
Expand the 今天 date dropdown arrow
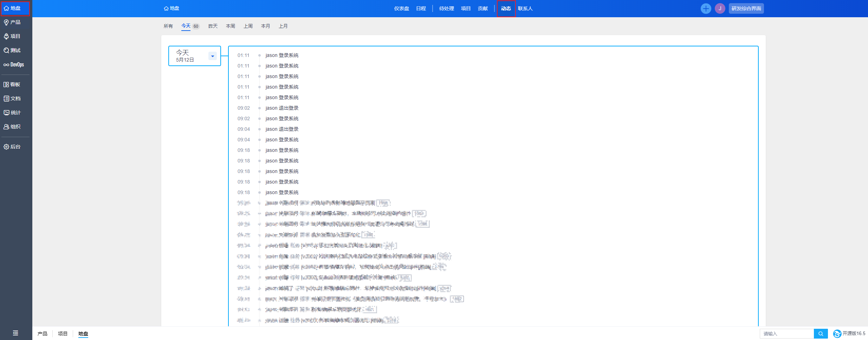[212, 56]
